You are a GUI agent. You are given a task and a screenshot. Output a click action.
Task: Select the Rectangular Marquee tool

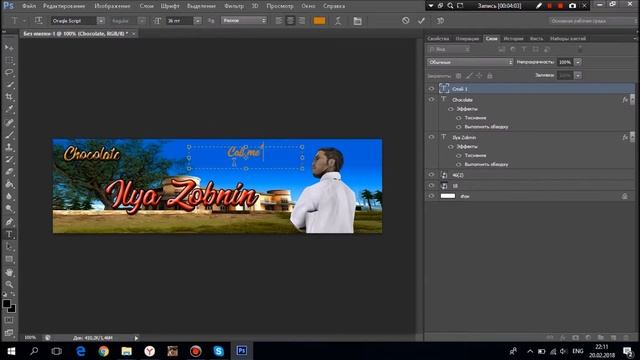[9, 60]
